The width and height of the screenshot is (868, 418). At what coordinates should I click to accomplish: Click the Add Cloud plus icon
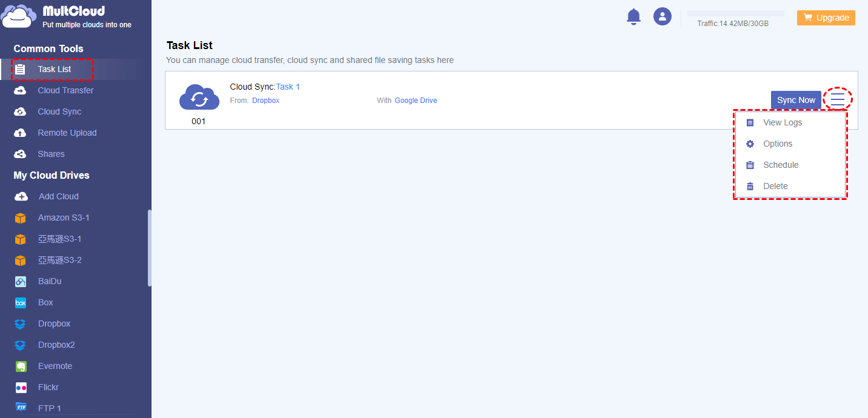(x=21, y=196)
